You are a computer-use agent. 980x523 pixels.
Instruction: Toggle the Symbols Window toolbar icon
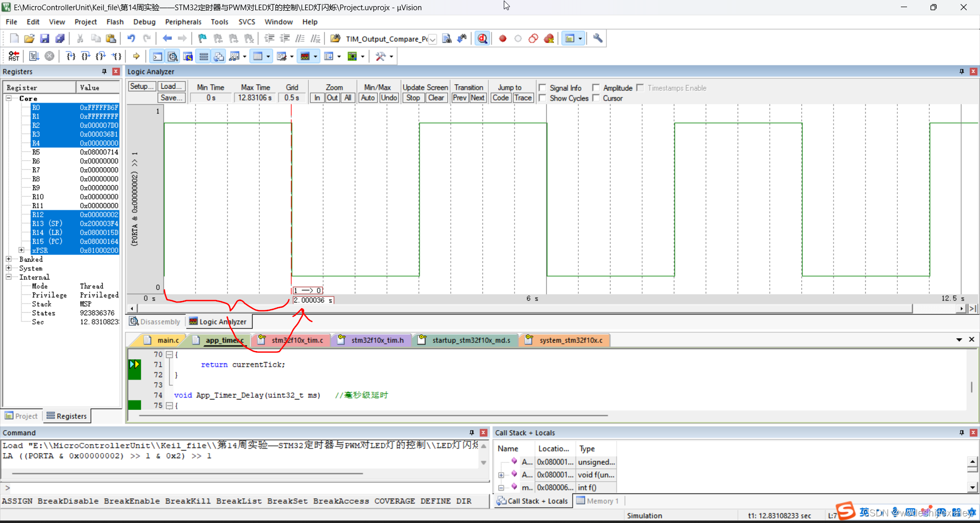(x=188, y=56)
